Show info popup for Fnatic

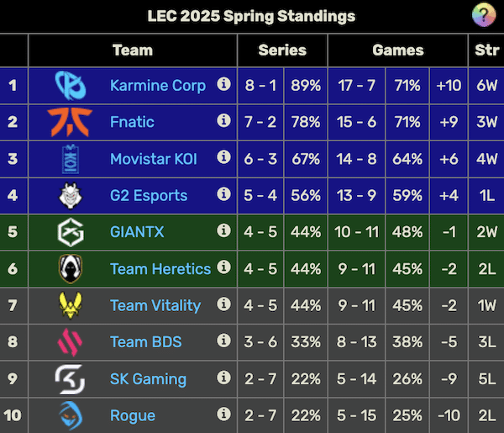point(223,121)
